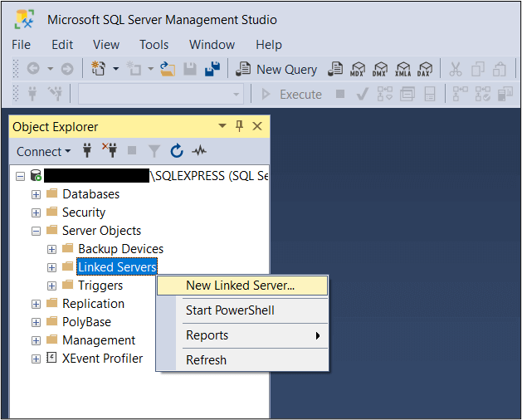Select New Linked Server from context menu

240,286
